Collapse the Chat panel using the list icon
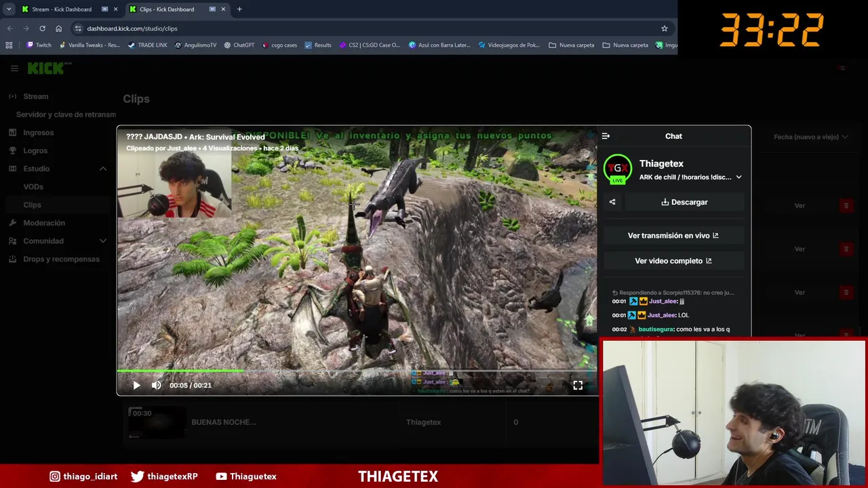The image size is (868, 488). tap(606, 136)
